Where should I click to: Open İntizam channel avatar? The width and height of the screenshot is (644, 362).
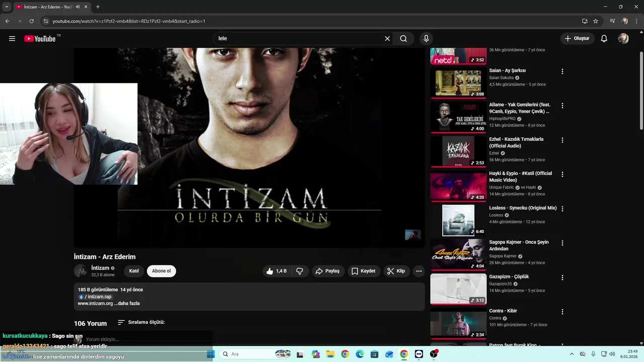coord(80,271)
